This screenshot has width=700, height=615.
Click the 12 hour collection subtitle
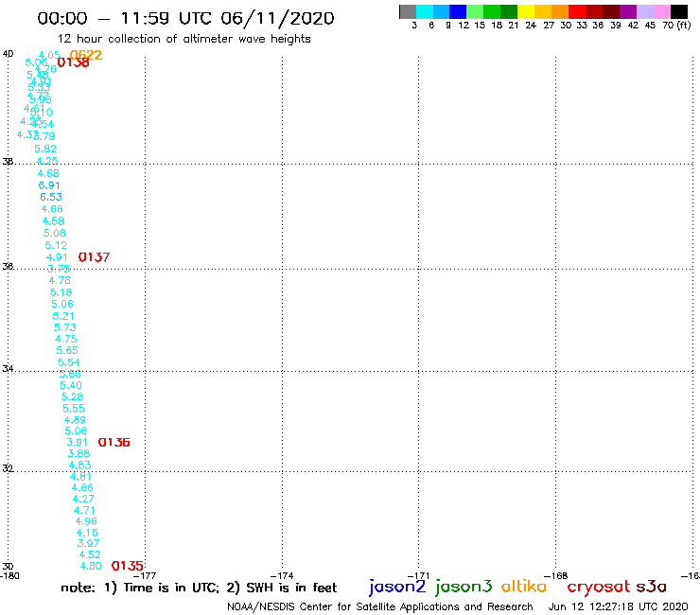pyautogui.click(x=184, y=39)
